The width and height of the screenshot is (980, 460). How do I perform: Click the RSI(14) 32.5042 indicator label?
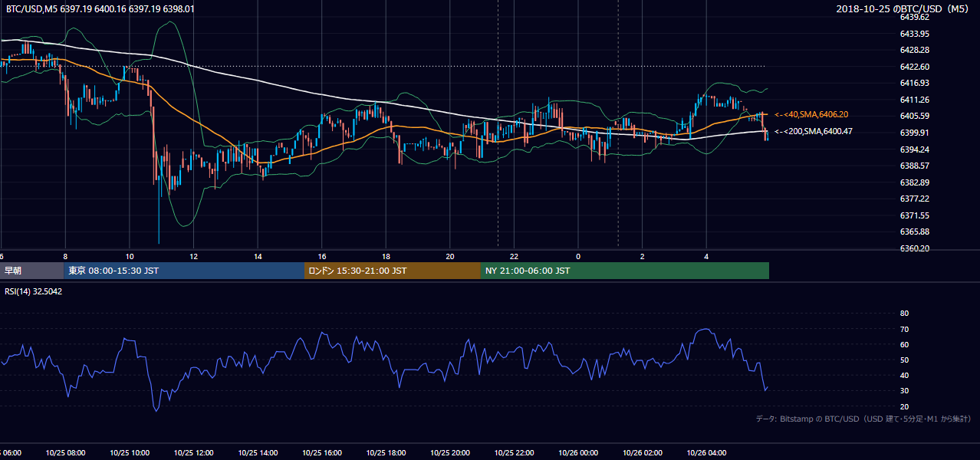pos(34,291)
